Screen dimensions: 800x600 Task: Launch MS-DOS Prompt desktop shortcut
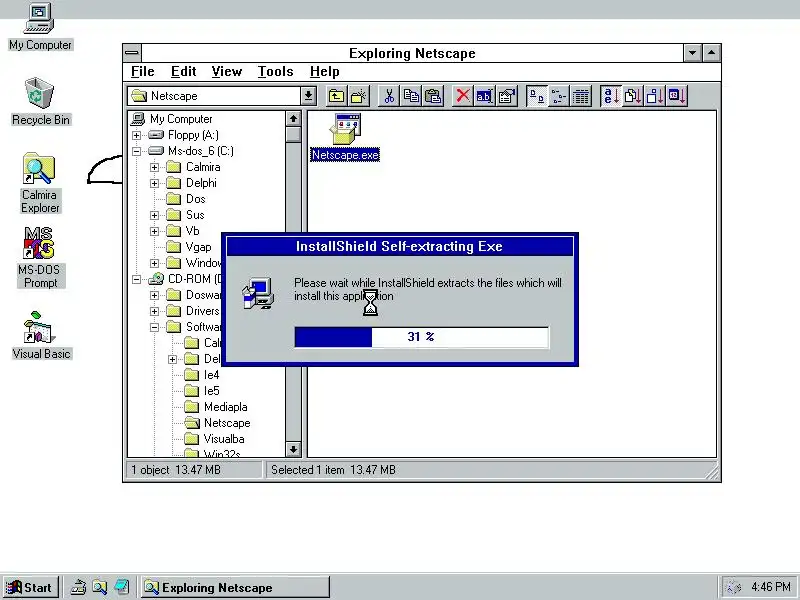pyautogui.click(x=39, y=258)
